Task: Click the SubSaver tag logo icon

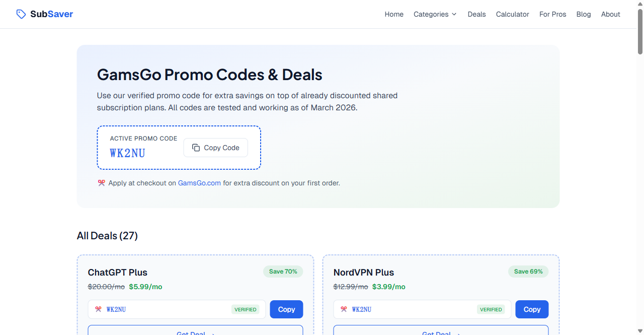Action: pos(21,14)
